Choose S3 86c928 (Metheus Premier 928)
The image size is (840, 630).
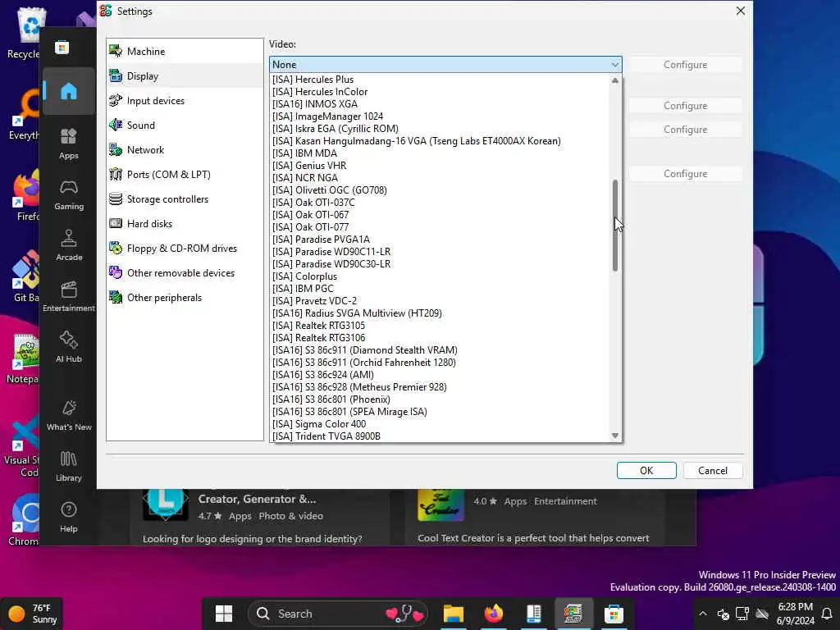440,387
